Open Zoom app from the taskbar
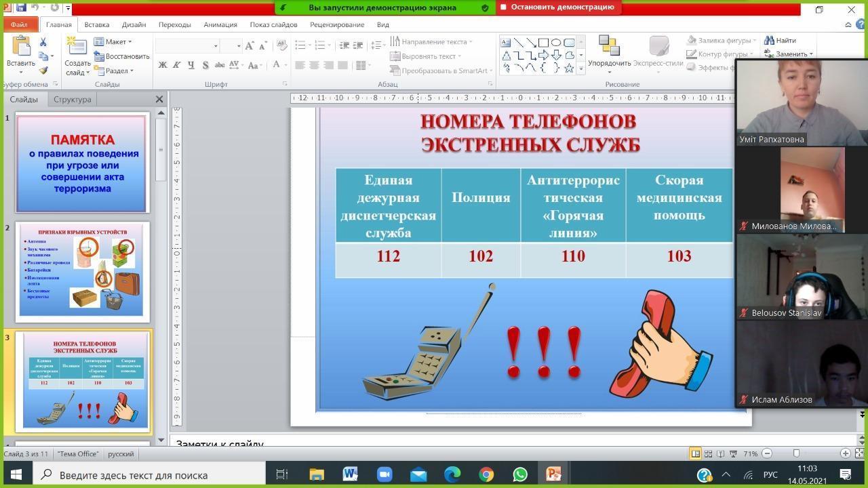This screenshot has width=868, height=488. (x=384, y=474)
